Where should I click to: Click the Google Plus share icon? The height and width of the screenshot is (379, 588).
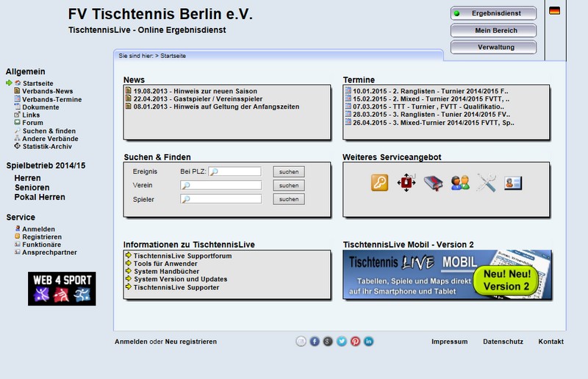pyautogui.click(x=328, y=342)
